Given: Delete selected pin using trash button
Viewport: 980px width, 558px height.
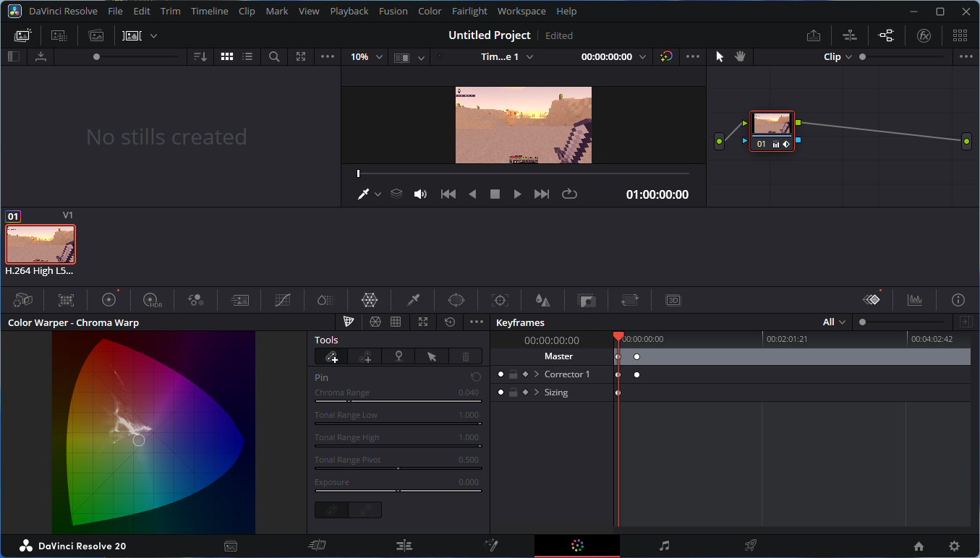Looking at the screenshot, I should tap(465, 356).
